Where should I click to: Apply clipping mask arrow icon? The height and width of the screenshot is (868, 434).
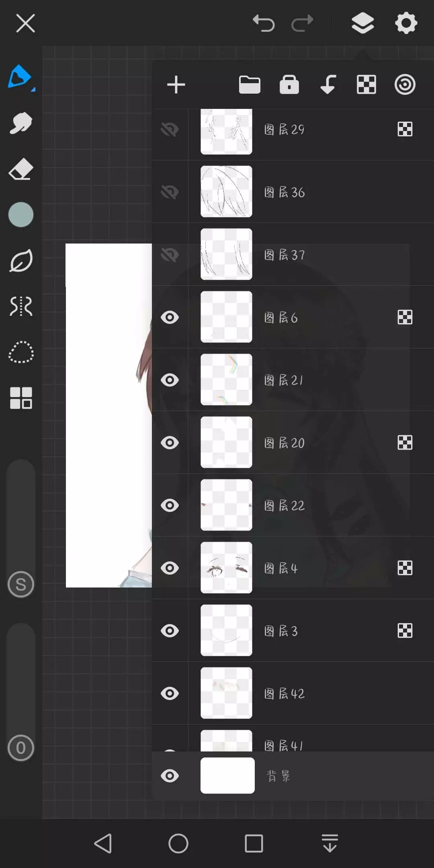328,84
